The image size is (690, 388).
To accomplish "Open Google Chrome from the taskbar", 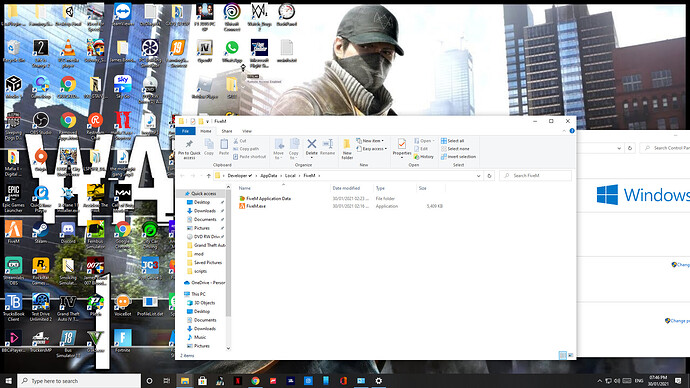I will click(255, 381).
